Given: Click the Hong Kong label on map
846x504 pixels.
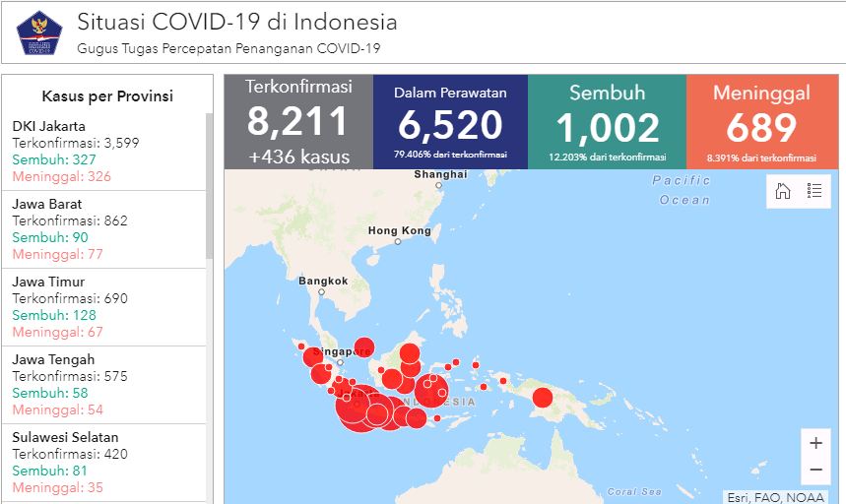Looking at the screenshot, I should pyautogui.click(x=399, y=230).
